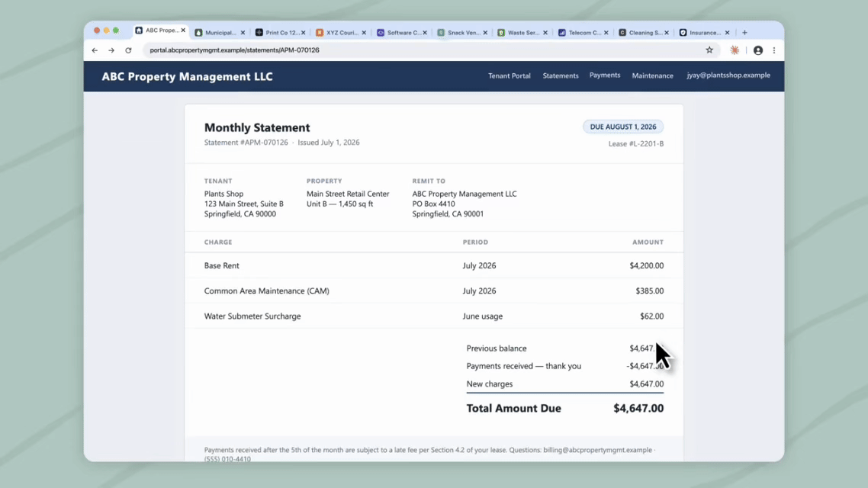Screen dimensions: 868x488
Task: Click the Base Rent charge row label
Action: [221, 265]
